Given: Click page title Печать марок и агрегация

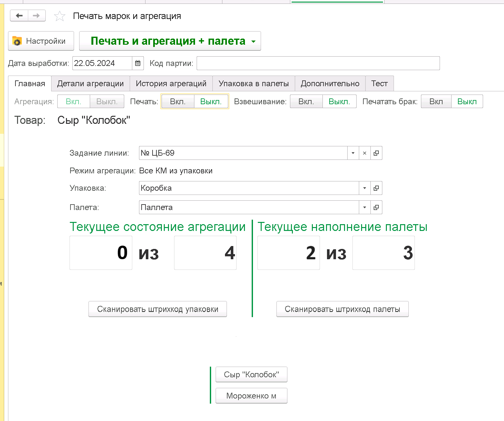Looking at the screenshot, I should [127, 16].
